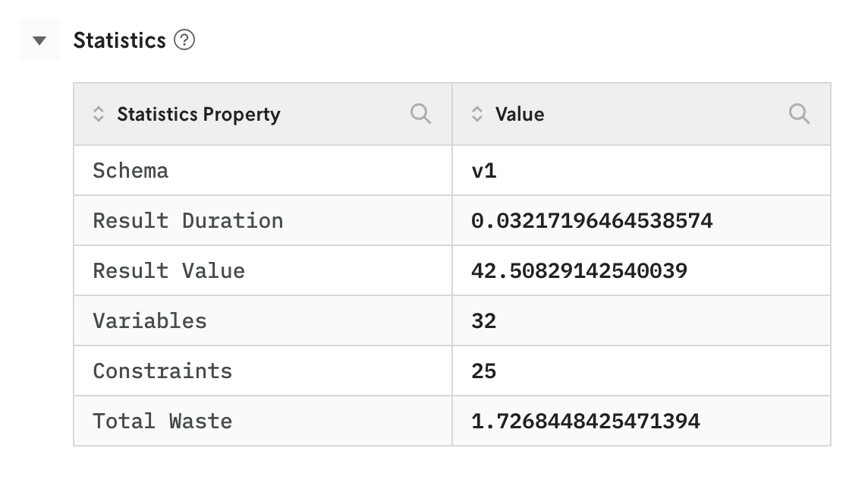
Task: Select the Result Value label
Action: click(x=169, y=271)
